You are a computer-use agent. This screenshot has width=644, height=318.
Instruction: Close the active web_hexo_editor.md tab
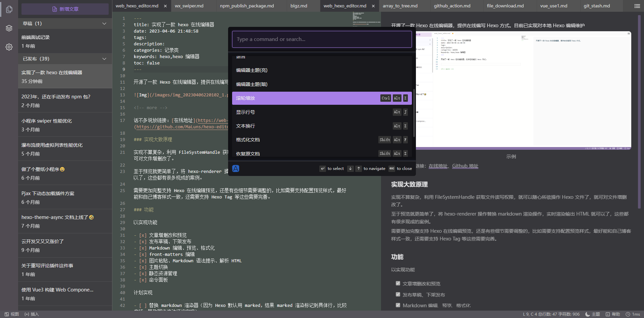pyautogui.click(x=373, y=6)
